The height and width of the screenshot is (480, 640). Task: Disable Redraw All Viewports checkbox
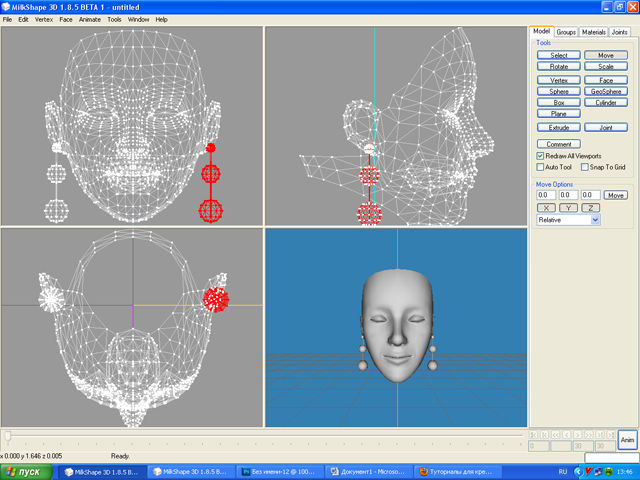[x=541, y=156]
